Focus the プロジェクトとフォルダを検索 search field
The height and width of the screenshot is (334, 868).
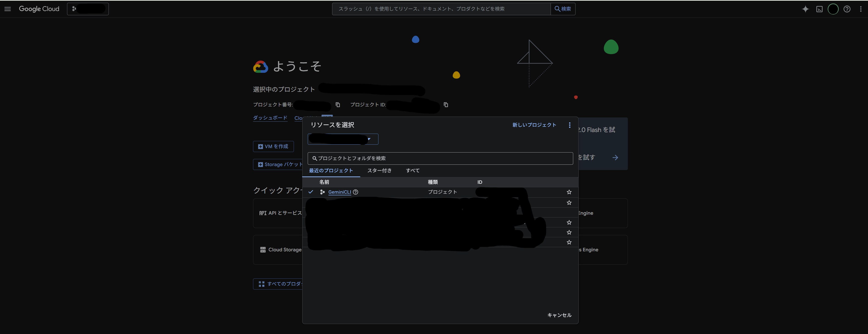(440, 158)
